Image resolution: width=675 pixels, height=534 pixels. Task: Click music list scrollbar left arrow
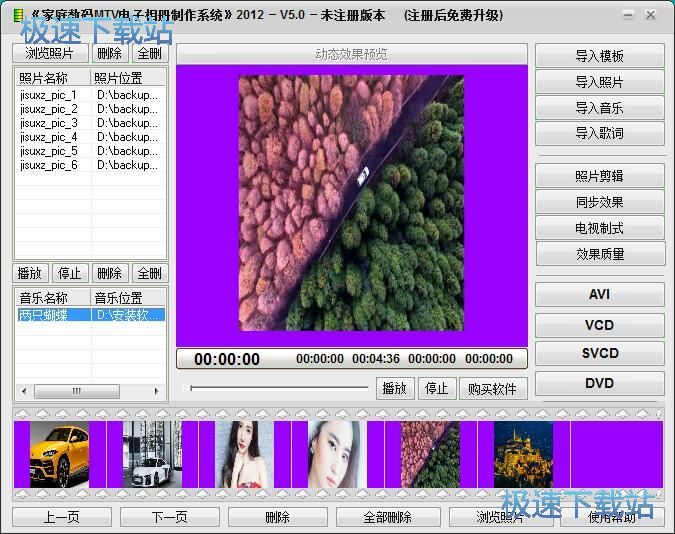point(24,391)
